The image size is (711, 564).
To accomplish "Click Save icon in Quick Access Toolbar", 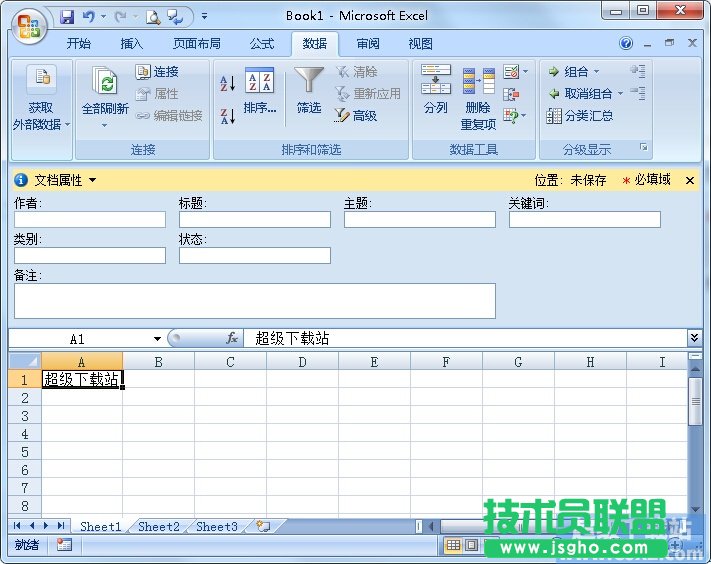I will point(67,16).
